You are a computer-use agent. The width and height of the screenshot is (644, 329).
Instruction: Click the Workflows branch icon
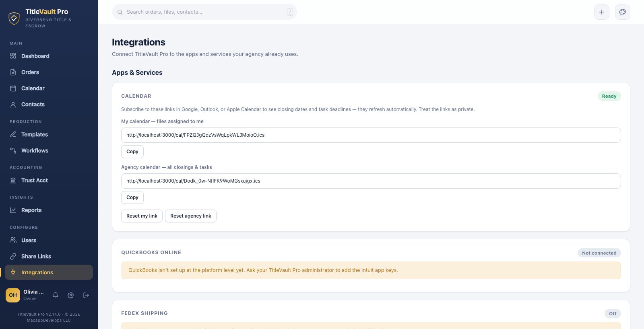13,150
